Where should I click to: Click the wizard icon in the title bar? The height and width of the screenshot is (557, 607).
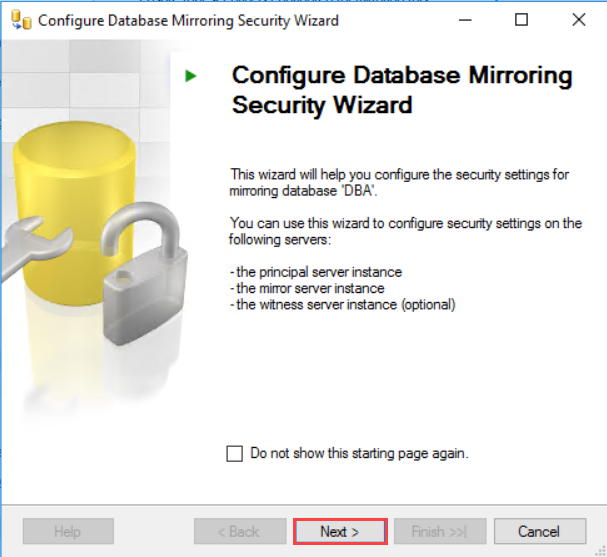(x=18, y=20)
